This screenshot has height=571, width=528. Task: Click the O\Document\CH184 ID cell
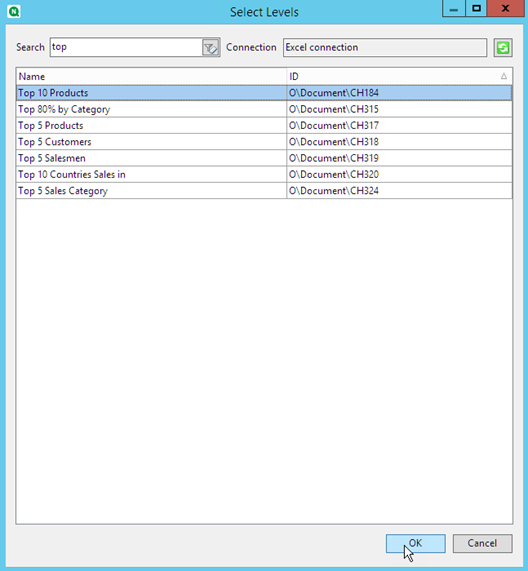click(x=399, y=93)
